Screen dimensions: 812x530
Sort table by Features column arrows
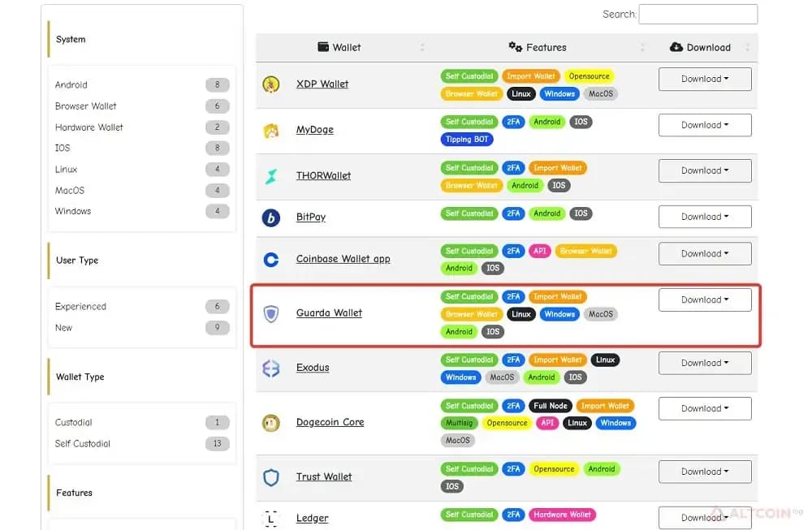642,48
